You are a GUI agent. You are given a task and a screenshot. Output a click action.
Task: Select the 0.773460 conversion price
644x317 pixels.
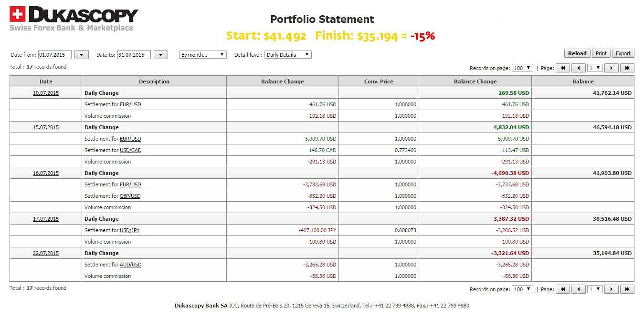tap(405, 150)
